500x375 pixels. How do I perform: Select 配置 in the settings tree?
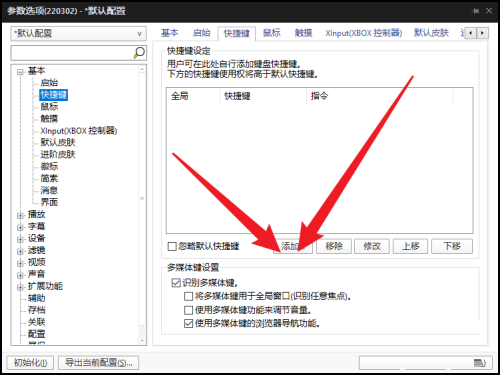tap(36, 334)
